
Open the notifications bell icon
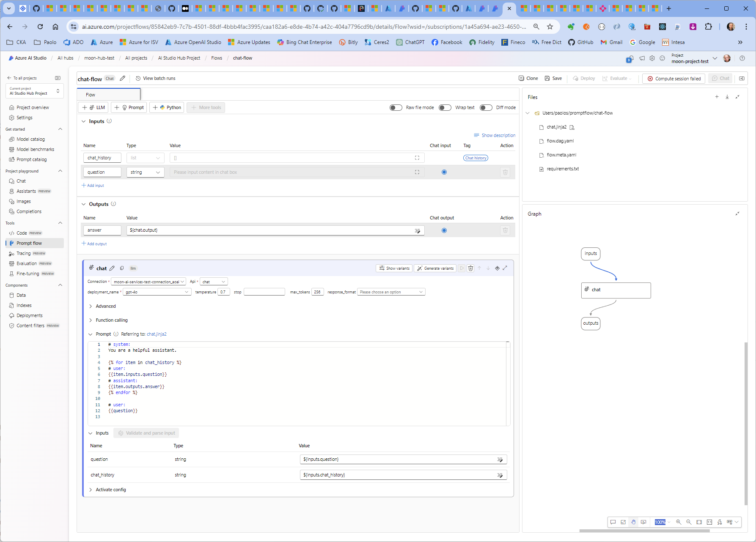630,59
